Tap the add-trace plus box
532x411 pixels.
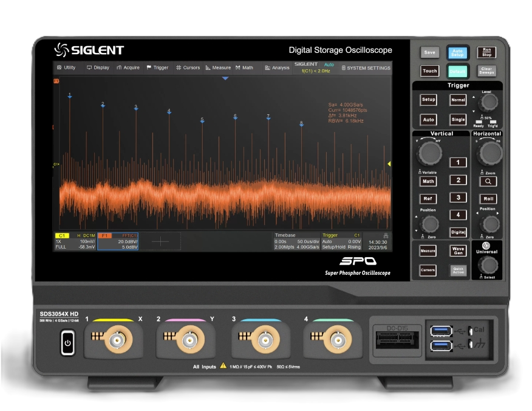click(x=160, y=241)
